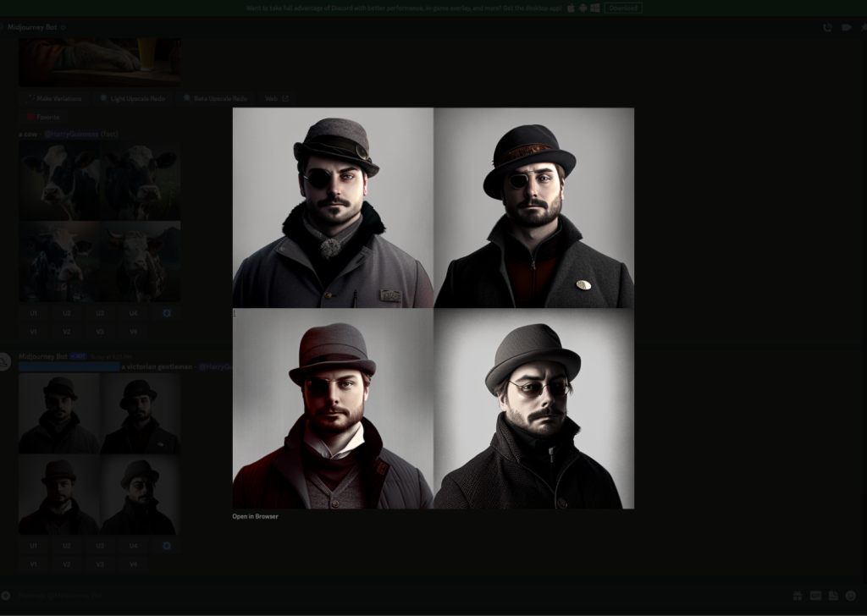Click the Download button in top banner
Viewport: 867px width, 616px height.
pos(623,8)
